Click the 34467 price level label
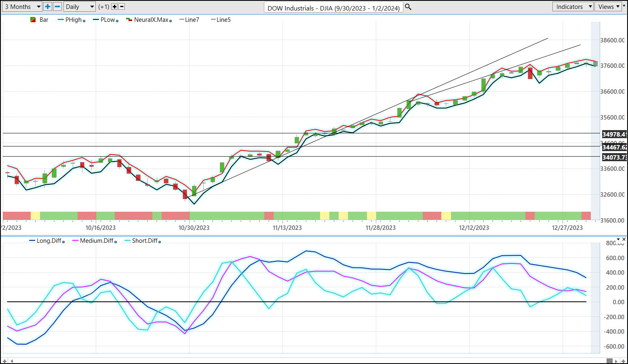Image resolution: width=628 pixels, height=364 pixels. tap(614, 147)
